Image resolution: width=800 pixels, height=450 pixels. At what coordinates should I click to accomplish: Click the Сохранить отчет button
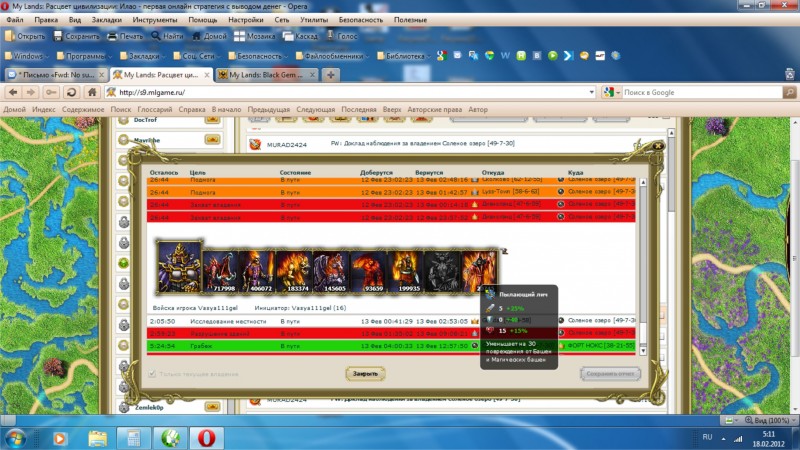coord(610,374)
